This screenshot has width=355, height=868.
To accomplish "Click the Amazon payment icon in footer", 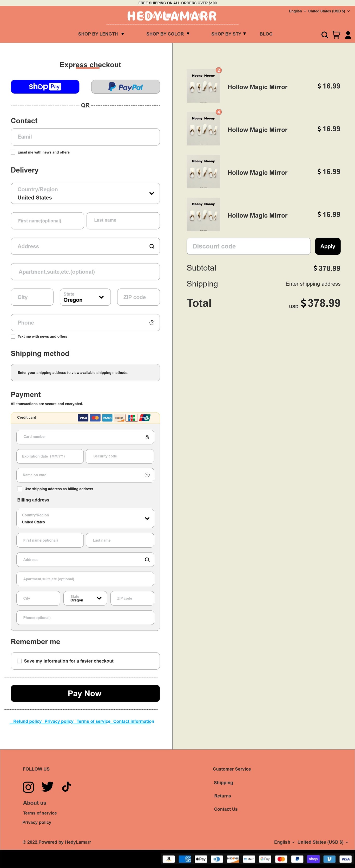I will (169, 859).
